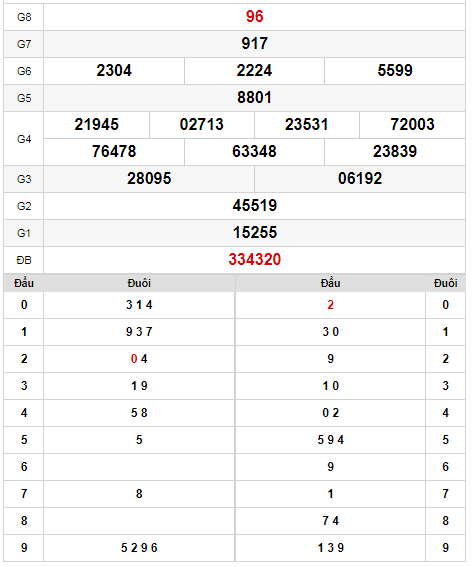Click the red G8 prize number 96
Screen dimensions: 472x567
coord(254,17)
